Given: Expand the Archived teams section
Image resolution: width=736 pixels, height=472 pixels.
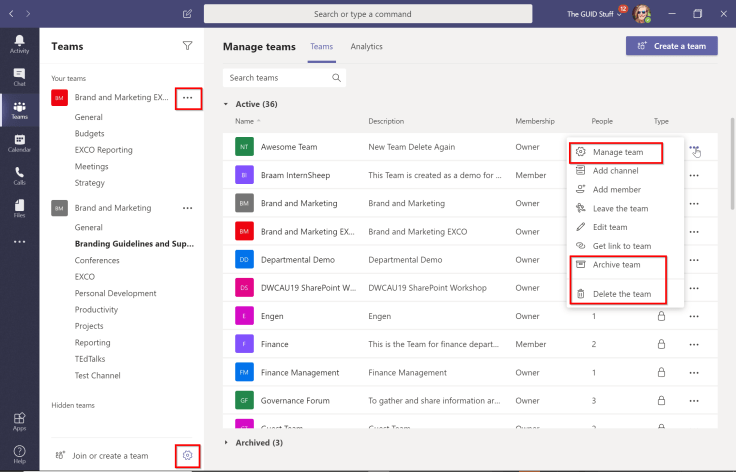Looking at the screenshot, I should [x=226, y=442].
